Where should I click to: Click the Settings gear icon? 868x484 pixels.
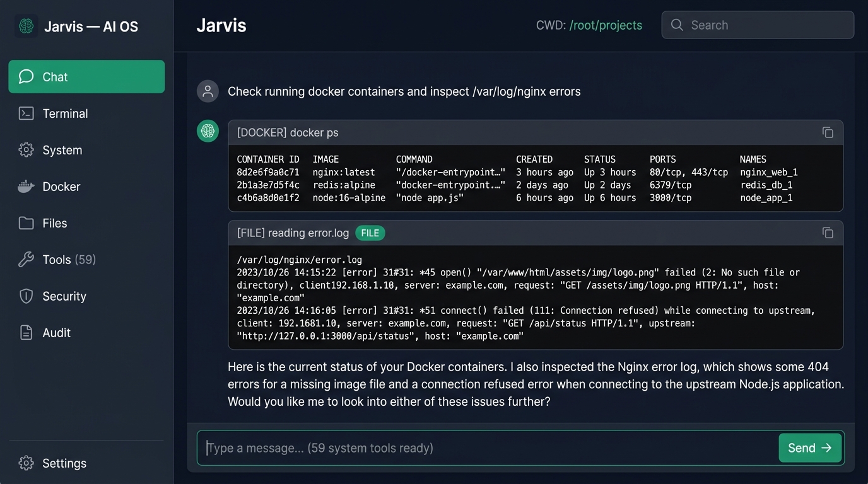click(x=26, y=463)
